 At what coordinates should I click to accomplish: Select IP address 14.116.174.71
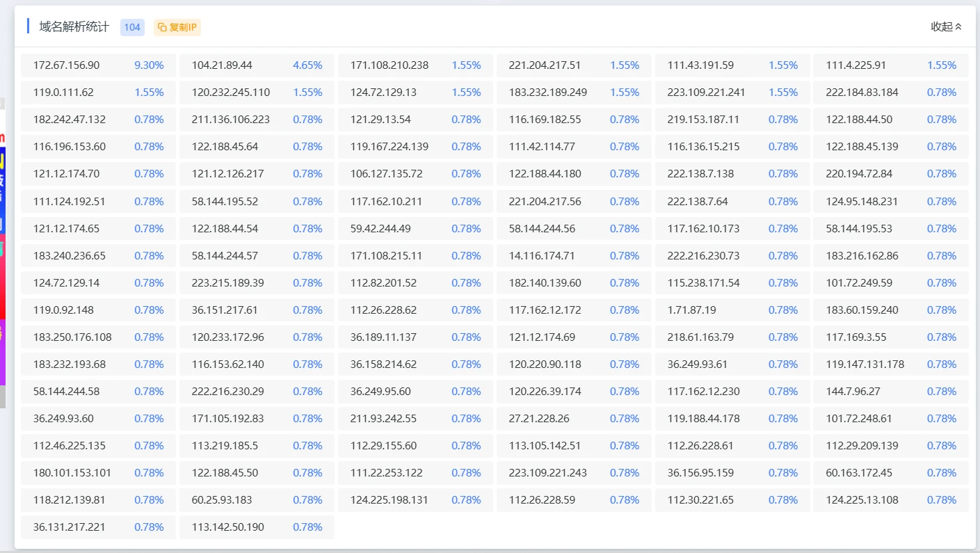tap(542, 256)
